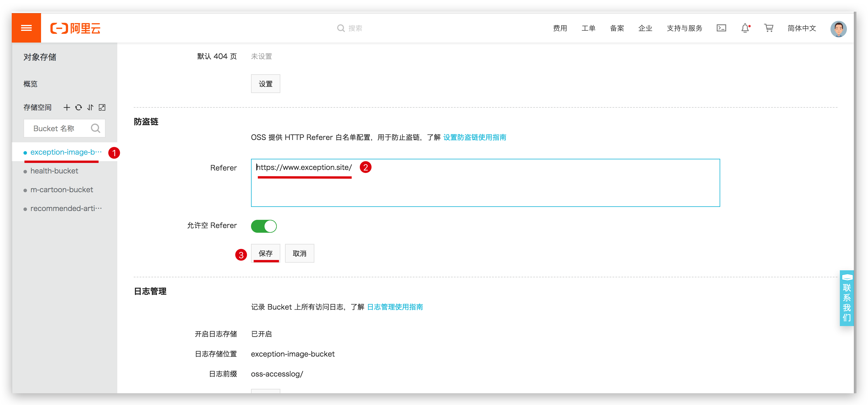Image resolution: width=868 pixels, height=405 pixels.
Task: Click the 联系我们 contact widget
Action: click(846, 298)
